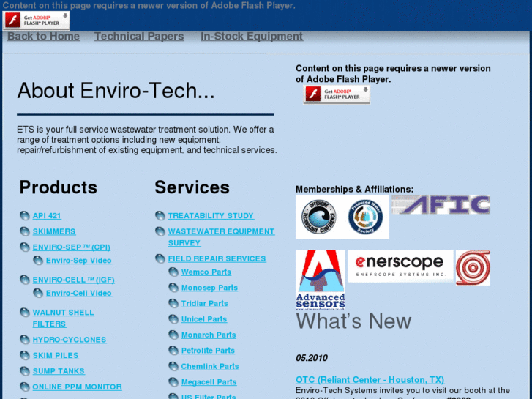The image size is (532, 399).
Task: Click the bullet icon beside Enviro-Sep Video
Action: (x=38, y=261)
